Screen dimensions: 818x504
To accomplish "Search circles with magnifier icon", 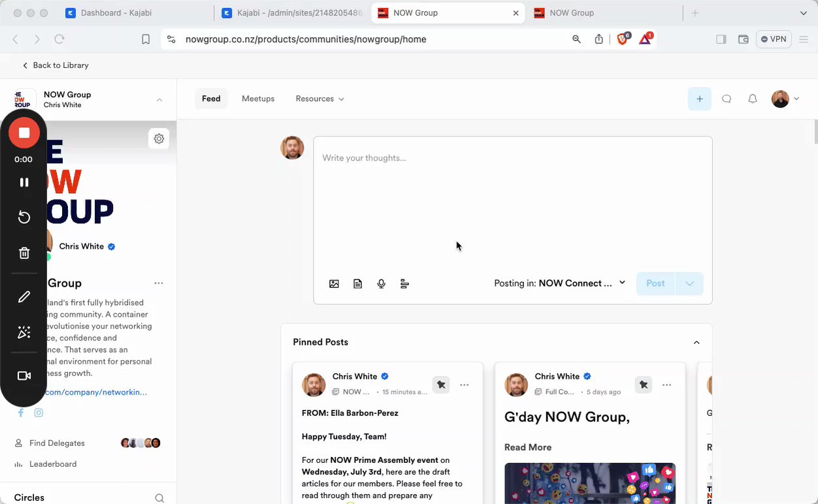I will 159,498.
